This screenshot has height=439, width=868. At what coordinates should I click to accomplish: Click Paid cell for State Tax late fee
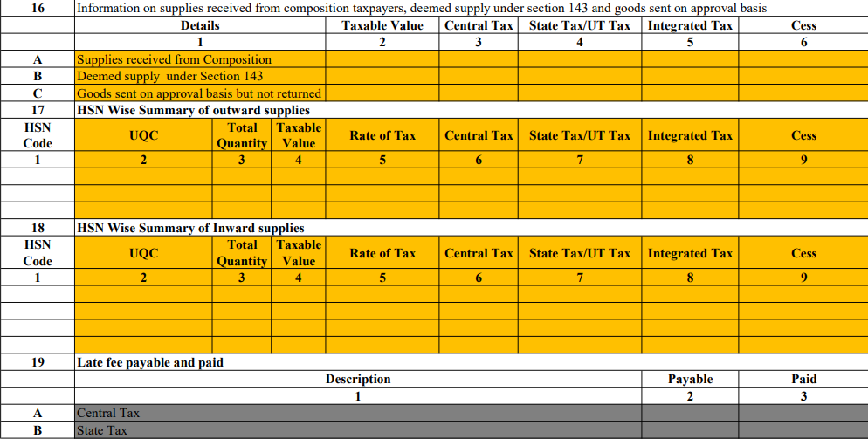click(x=803, y=430)
